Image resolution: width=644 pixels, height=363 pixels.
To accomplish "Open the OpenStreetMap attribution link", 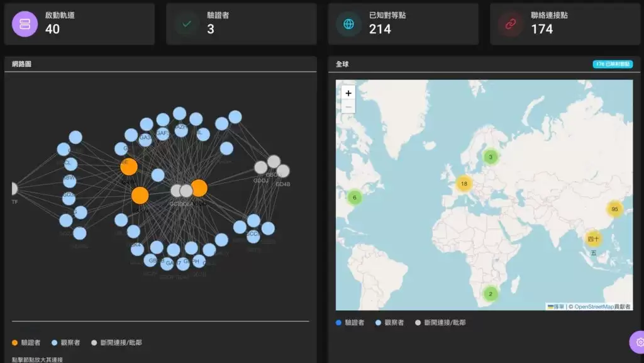I will coord(594,306).
